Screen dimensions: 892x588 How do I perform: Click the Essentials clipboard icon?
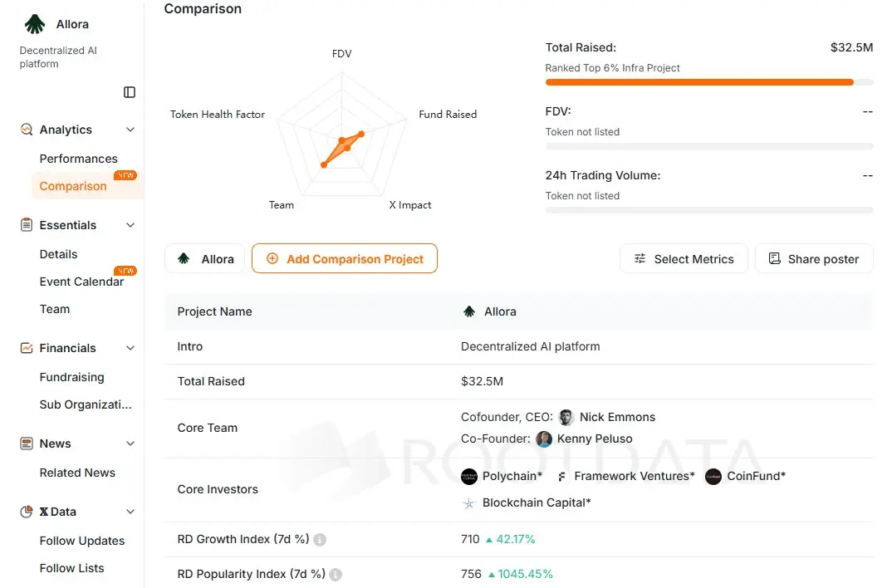click(x=27, y=225)
